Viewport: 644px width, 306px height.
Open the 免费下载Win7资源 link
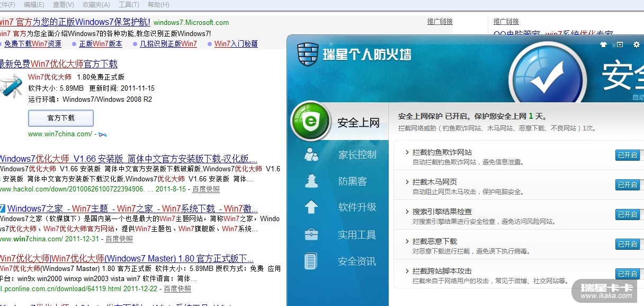[32, 43]
